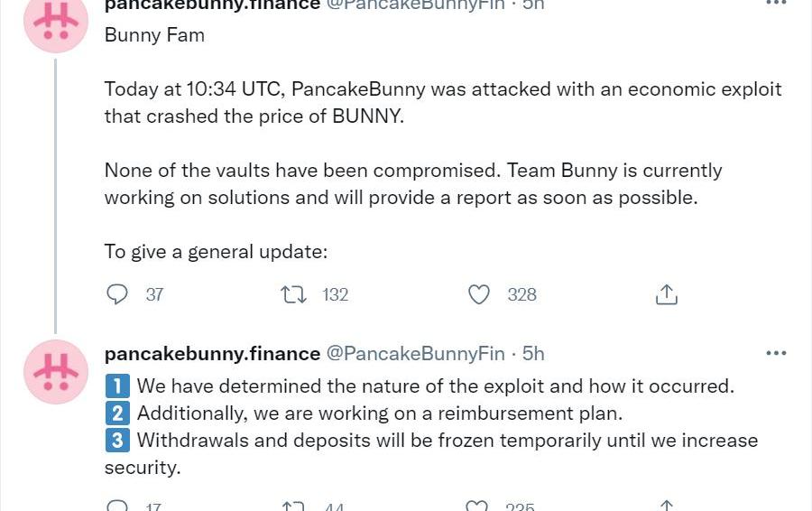Open tweet about withdrawals and deposits frozen

coord(431,453)
